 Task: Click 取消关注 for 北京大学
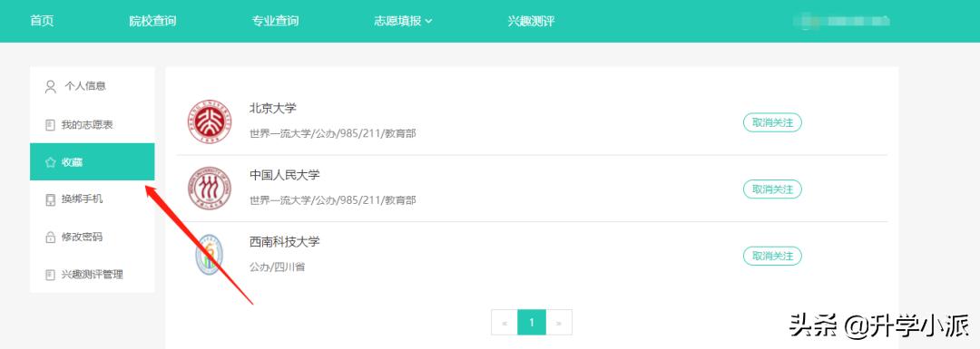(772, 122)
